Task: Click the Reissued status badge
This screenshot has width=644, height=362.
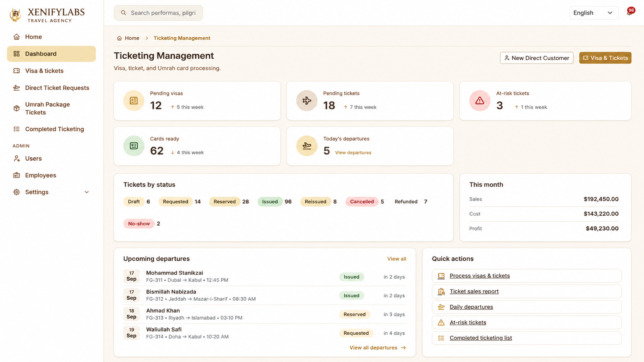Action: (x=315, y=202)
